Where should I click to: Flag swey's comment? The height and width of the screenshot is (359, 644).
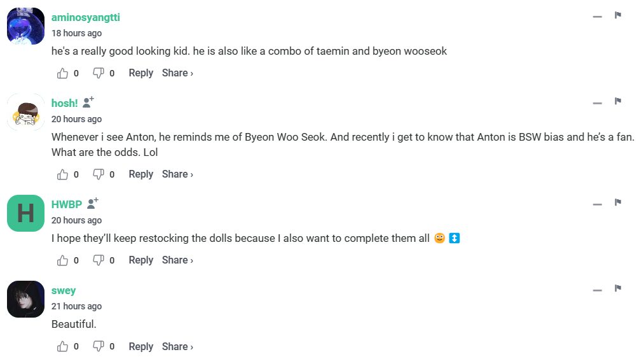pyautogui.click(x=617, y=288)
